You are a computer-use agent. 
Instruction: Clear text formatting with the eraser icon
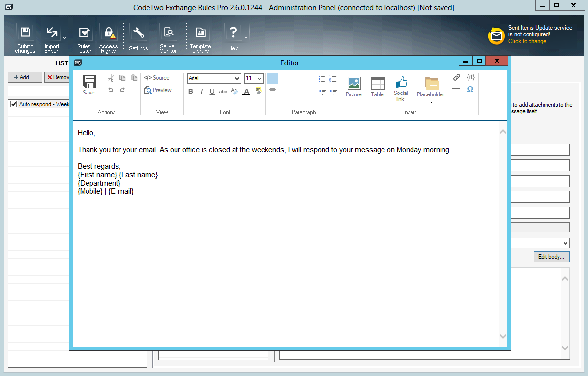point(235,91)
